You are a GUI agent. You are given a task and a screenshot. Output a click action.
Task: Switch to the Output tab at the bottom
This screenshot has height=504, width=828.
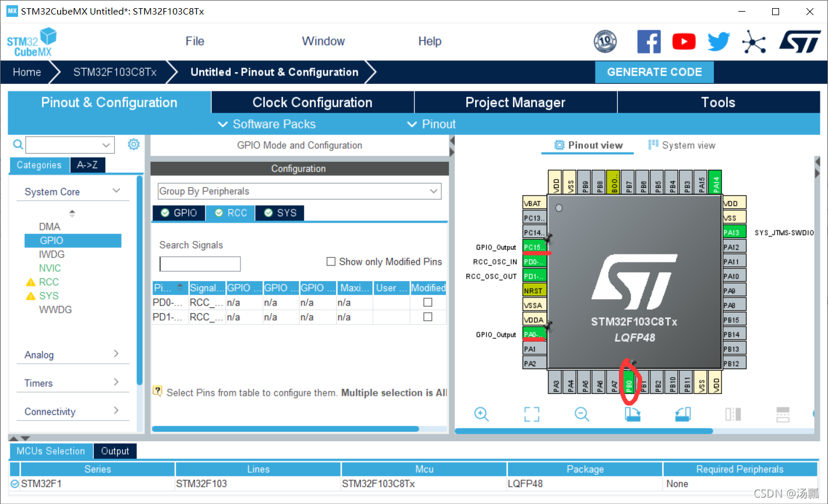click(115, 451)
